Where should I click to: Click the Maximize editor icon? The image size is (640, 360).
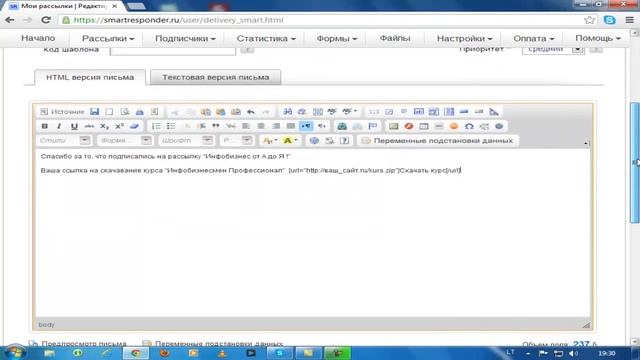click(314, 140)
